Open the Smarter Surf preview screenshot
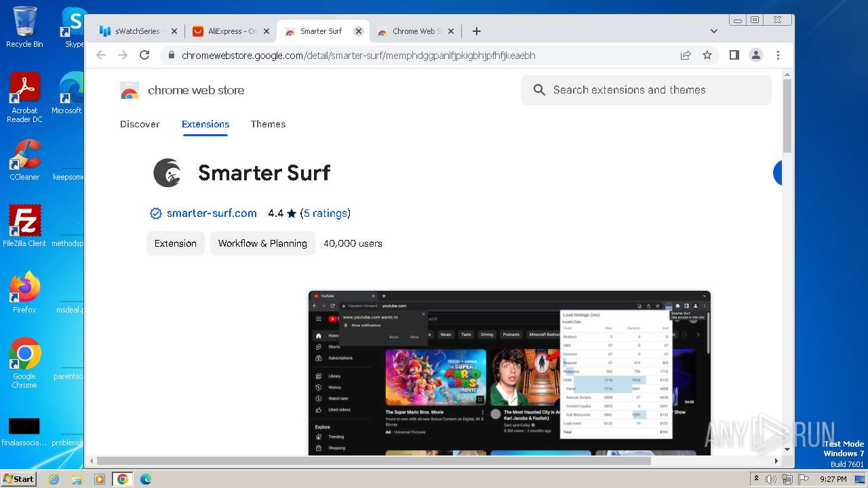This screenshot has height=488, width=868. click(509, 373)
